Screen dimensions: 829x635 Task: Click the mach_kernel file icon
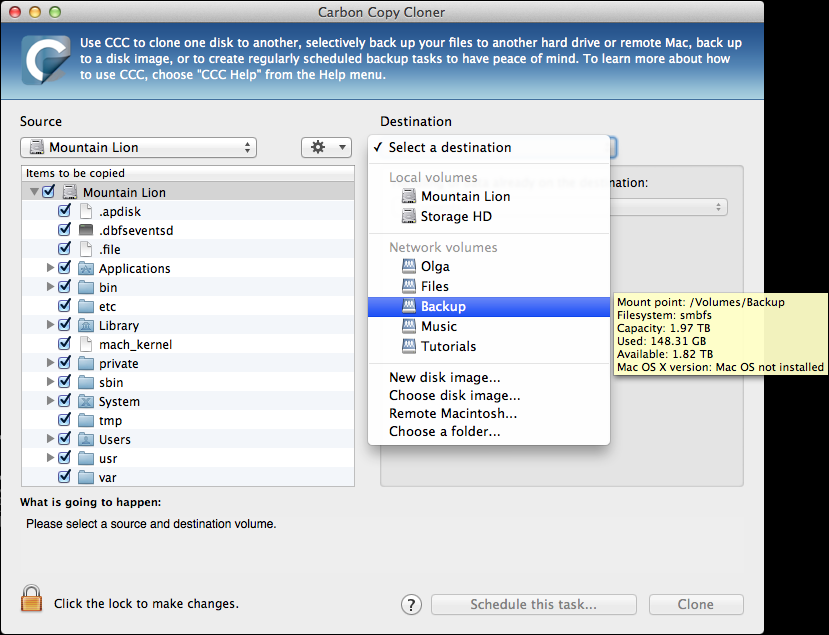86,344
